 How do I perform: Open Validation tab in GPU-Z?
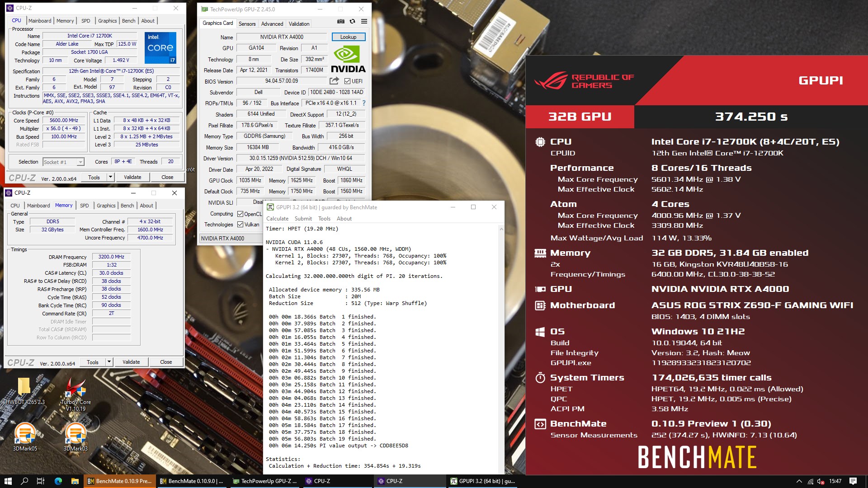299,24
